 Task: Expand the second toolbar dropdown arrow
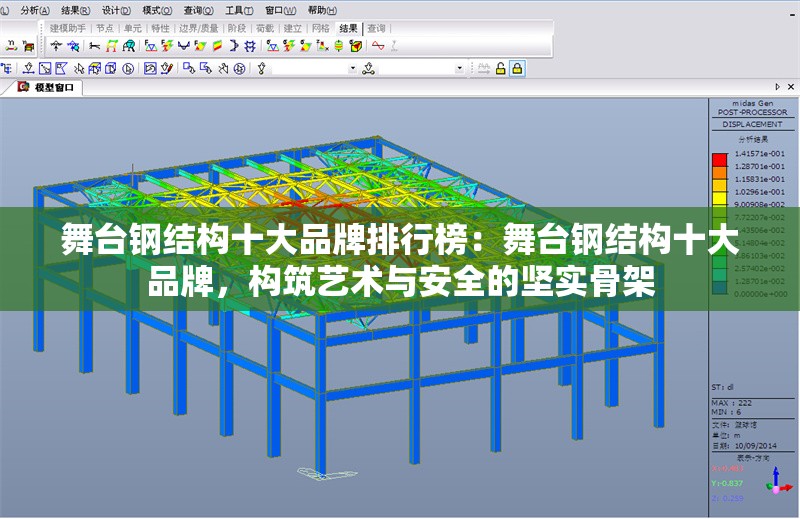(460, 69)
